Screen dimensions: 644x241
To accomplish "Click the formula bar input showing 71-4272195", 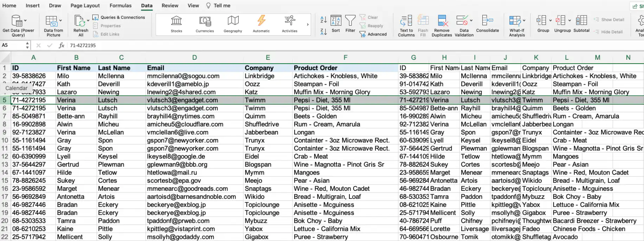I will click(355, 45).
